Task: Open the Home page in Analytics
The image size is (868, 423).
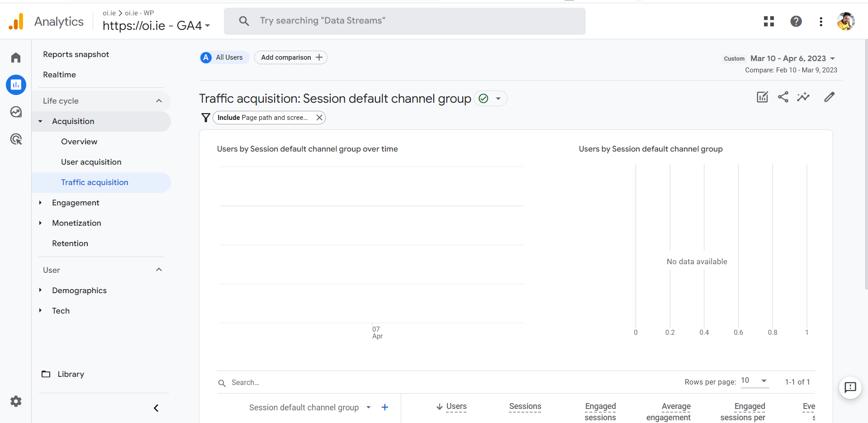Action: pyautogui.click(x=16, y=57)
